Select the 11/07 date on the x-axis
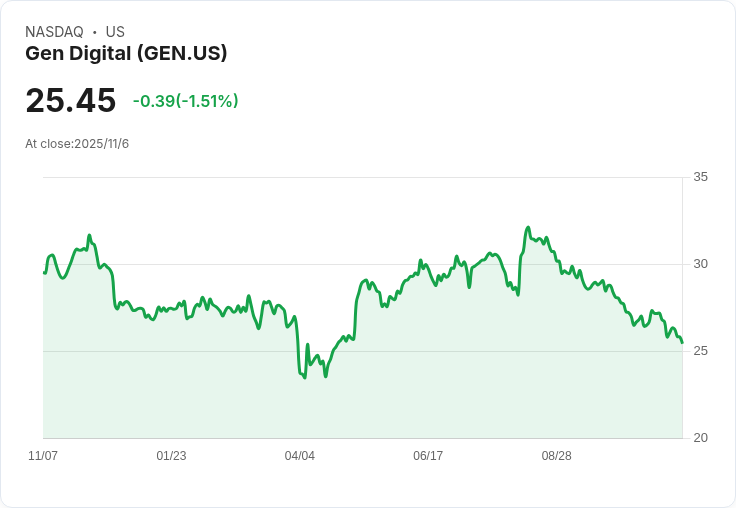This screenshot has height=508, width=736. tap(43, 456)
